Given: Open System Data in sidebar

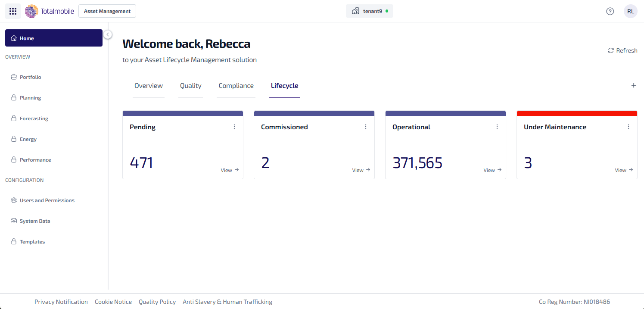Looking at the screenshot, I should (35, 221).
